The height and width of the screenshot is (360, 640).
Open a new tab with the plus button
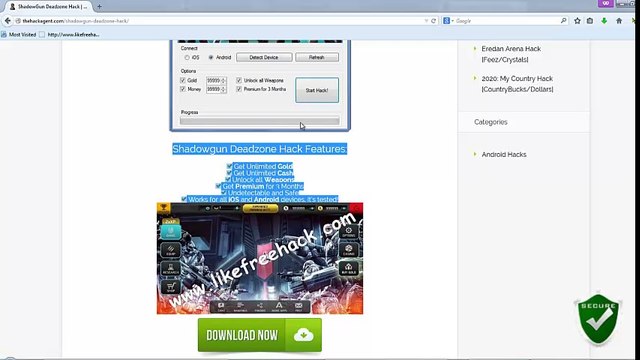point(99,7)
